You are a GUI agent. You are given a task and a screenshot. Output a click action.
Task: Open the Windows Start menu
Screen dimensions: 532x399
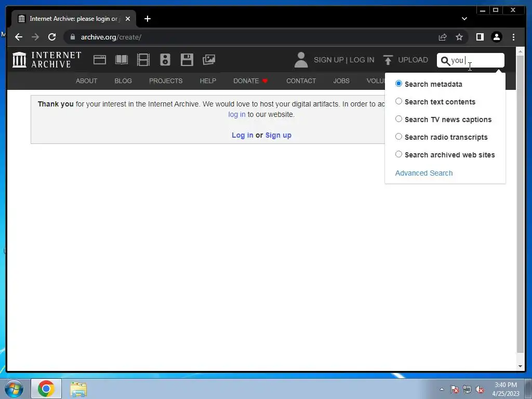coord(14,389)
